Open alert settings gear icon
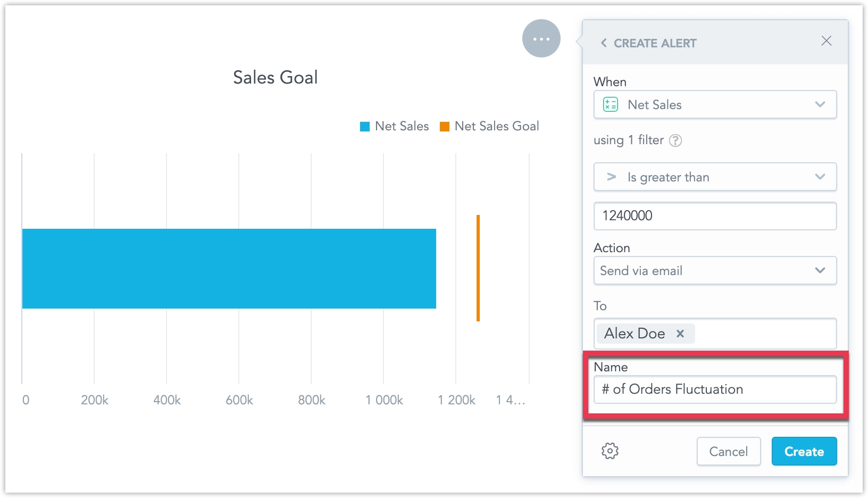 point(610,451)
